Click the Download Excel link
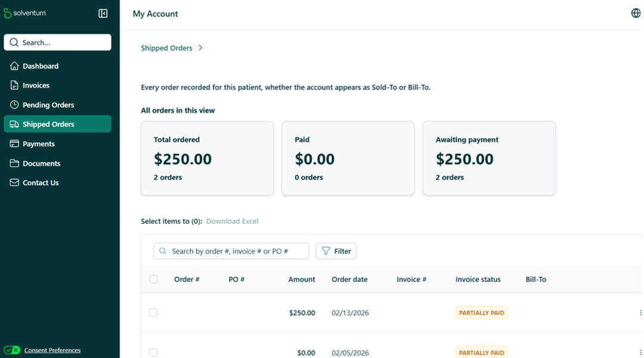Screen dimensions: 644x358 (232, 222)
